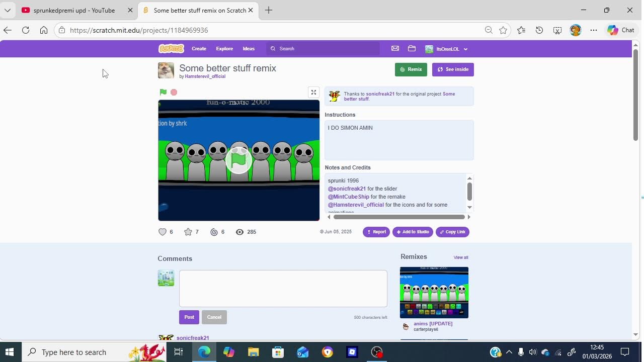Open Copilot Chat
This screenshot has height=362, width=644.
621,30
